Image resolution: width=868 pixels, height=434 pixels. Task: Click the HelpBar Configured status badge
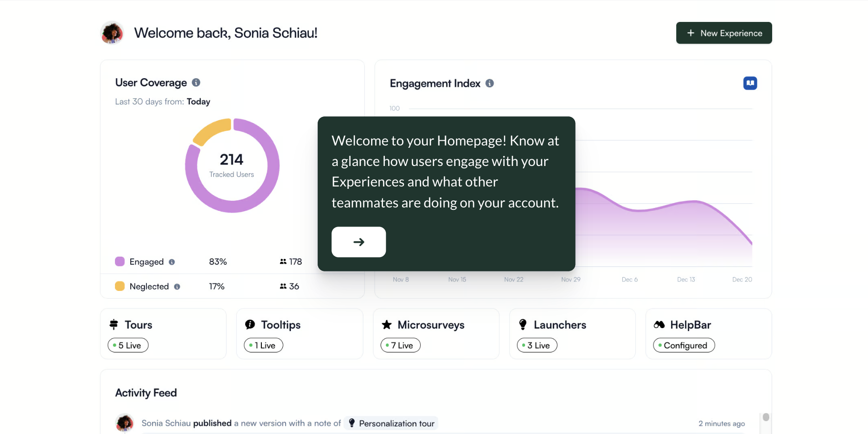click(x=683, y=345)
